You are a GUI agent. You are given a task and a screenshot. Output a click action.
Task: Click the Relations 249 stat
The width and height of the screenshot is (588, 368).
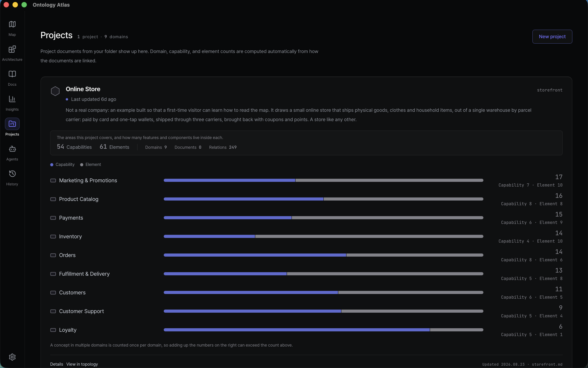[x=223, y=147]
